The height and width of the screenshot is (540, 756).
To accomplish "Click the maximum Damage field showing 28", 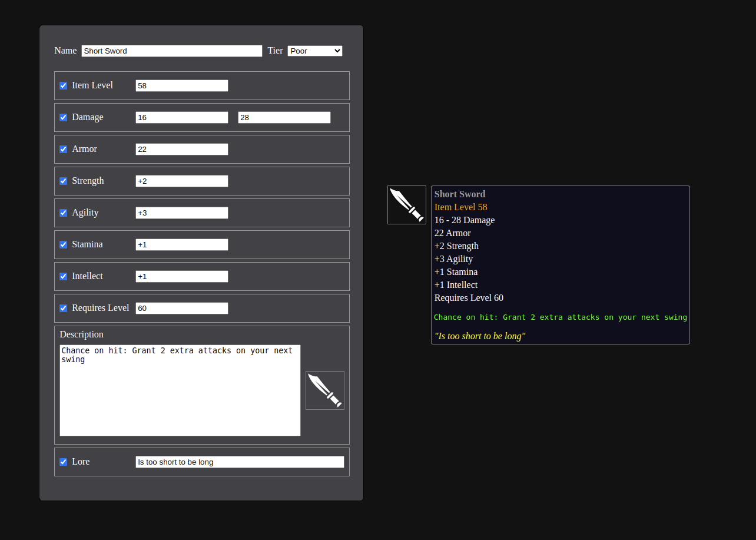I will point(284,118).
